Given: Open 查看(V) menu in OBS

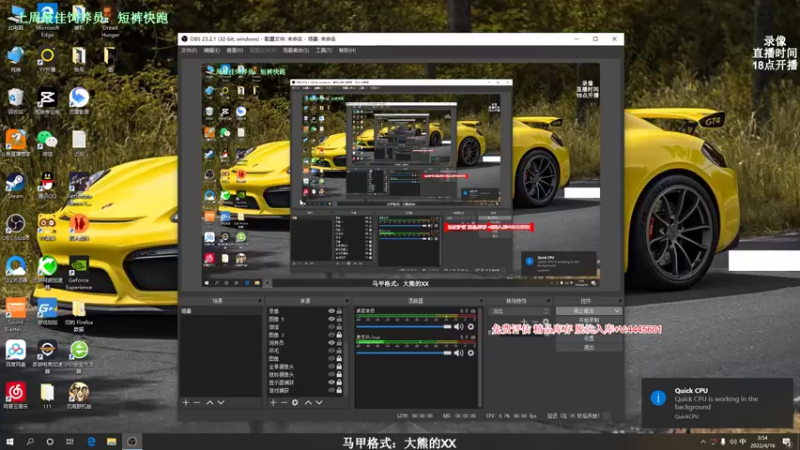Looking at the screenshot, I should pos(235,51).
